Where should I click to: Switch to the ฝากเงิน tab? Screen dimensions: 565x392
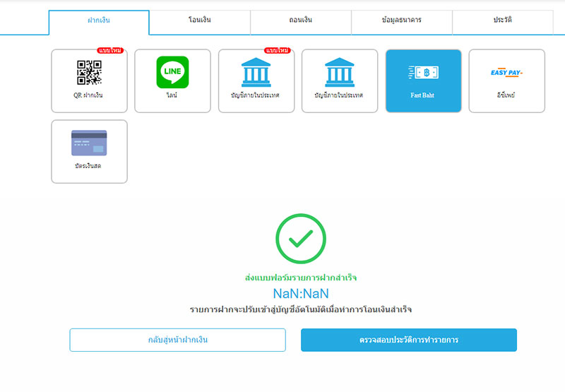[x=99, y=20]
